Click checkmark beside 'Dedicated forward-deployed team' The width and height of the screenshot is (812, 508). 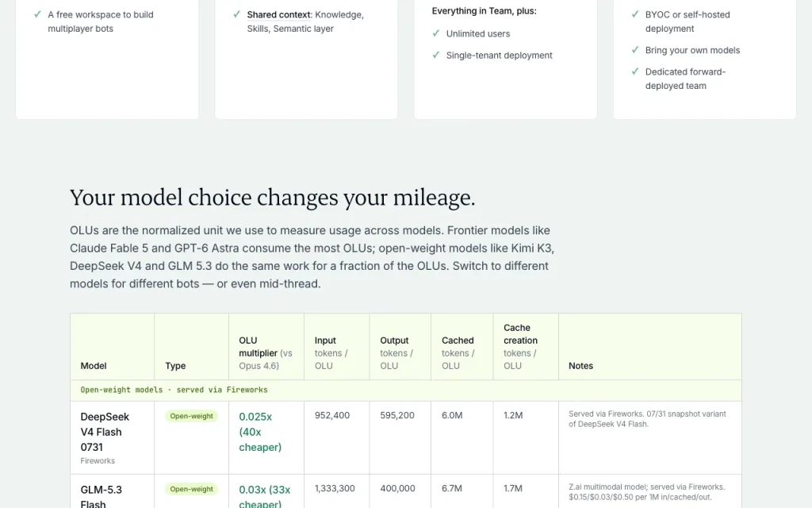[x=635, y=71]
